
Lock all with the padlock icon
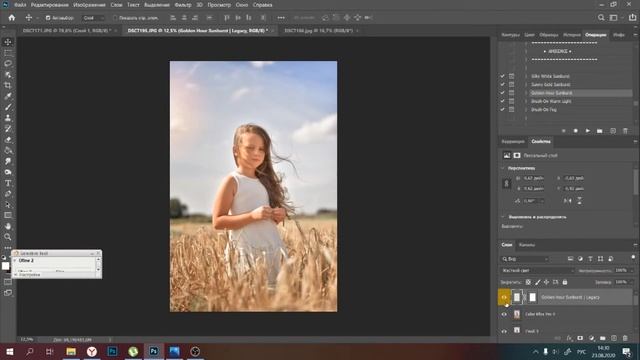point(565,282)
